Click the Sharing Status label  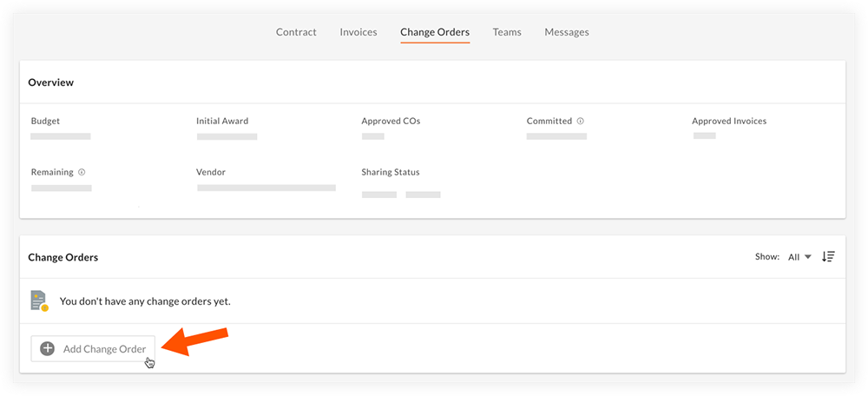point(391,172)
